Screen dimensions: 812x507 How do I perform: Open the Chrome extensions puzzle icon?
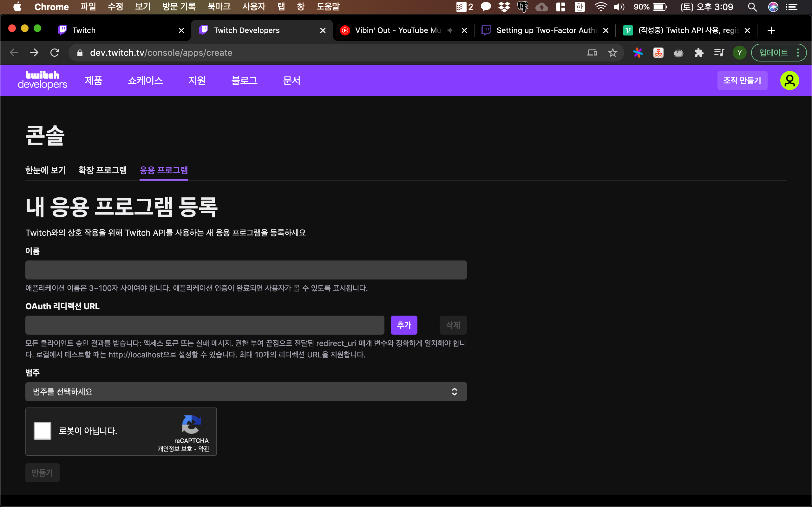point(698,53)
